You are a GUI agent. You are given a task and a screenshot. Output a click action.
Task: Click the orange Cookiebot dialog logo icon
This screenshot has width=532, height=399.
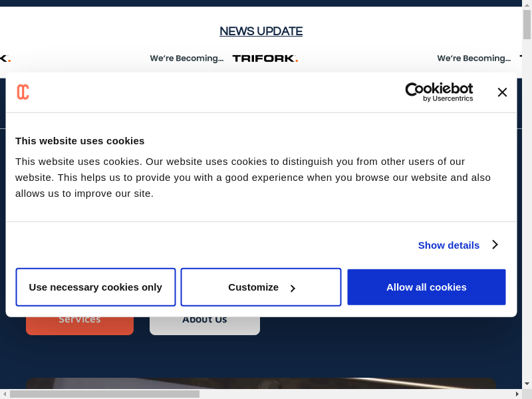click(23, 92)
